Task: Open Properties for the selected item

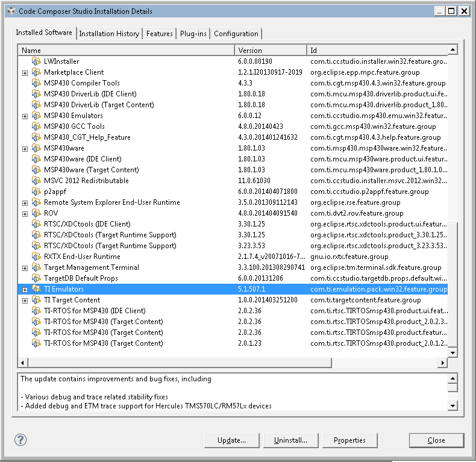Action: pyautogui.click(x=349, y=440)
